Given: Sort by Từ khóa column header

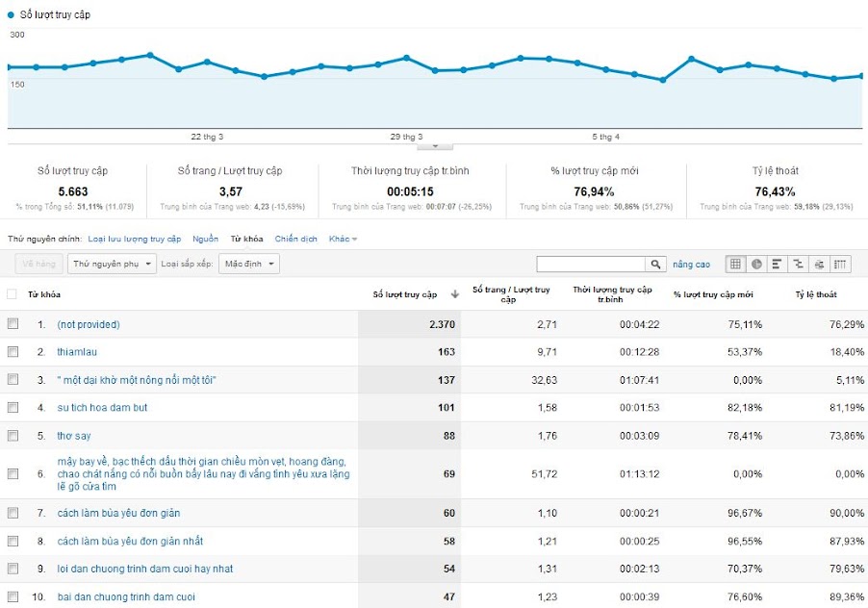Looking at the screenshot, I should 44,294.
